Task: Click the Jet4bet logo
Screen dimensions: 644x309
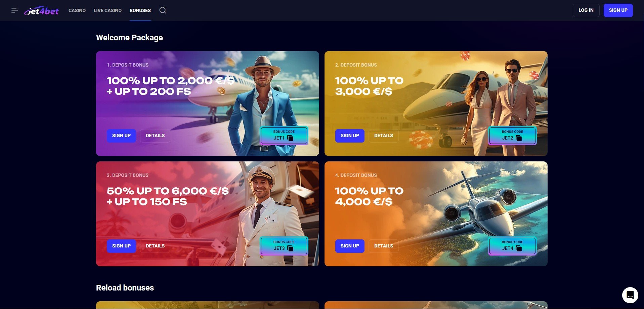Action: point(42,11)
